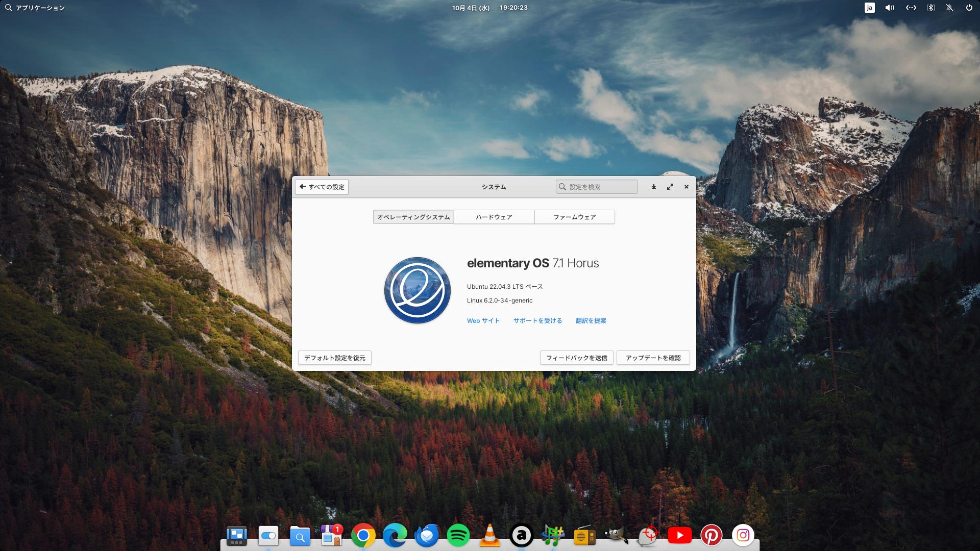Click the download arrow icon in the settings header
Viewport: 980px width, 551px height.
[x=653, y=187]
